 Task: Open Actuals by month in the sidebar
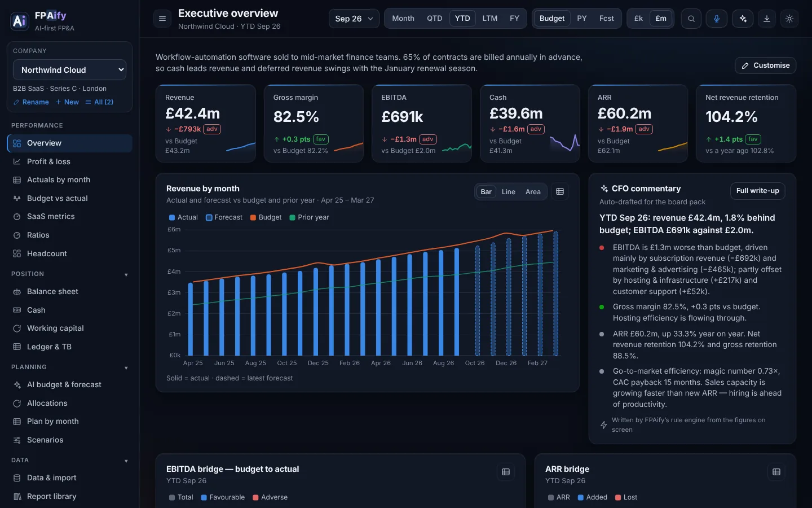tap(69, 180)
